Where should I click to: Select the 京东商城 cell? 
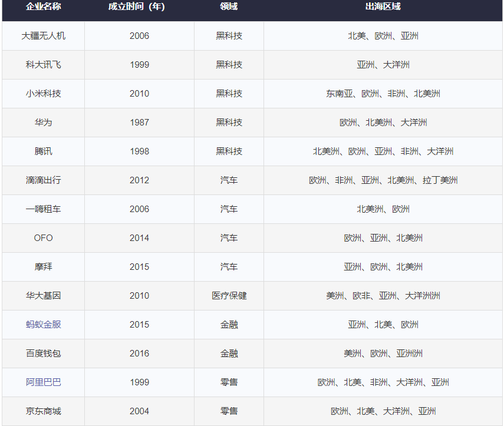click(x=44, y=411)
